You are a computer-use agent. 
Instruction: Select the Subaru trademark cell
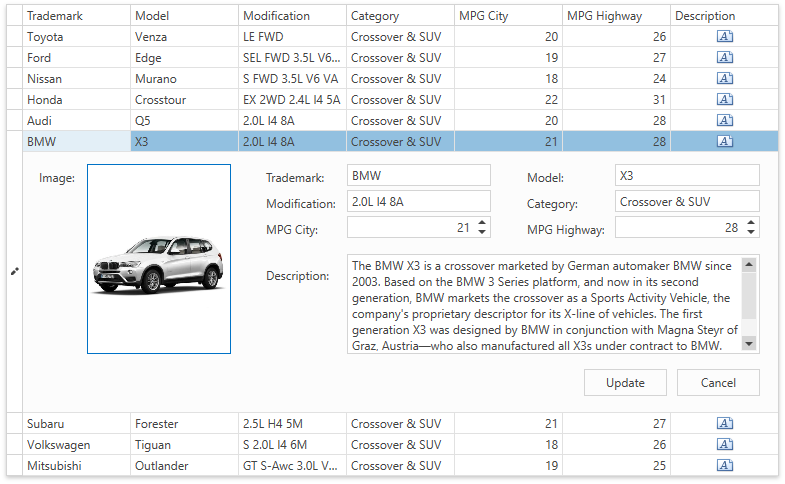pyautogui.click(x=77, y=424)
